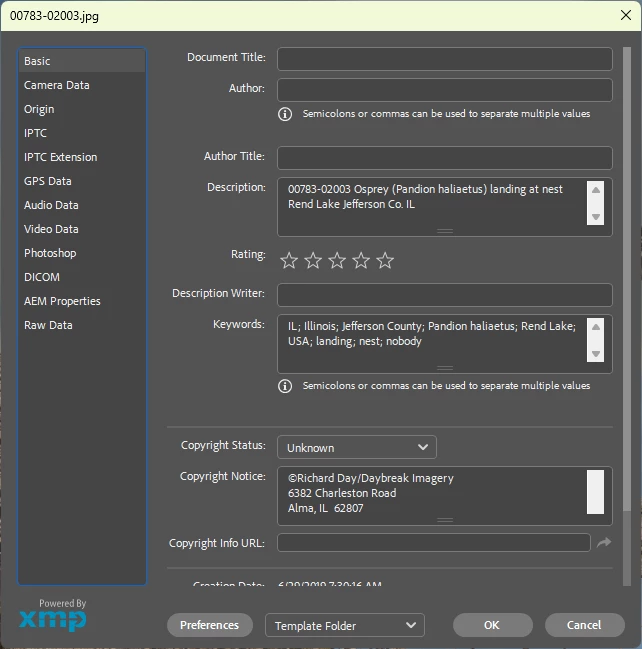The image size is (642, 649).
Task: Open the Template Folder dropdown
Action: click(345, 625)
